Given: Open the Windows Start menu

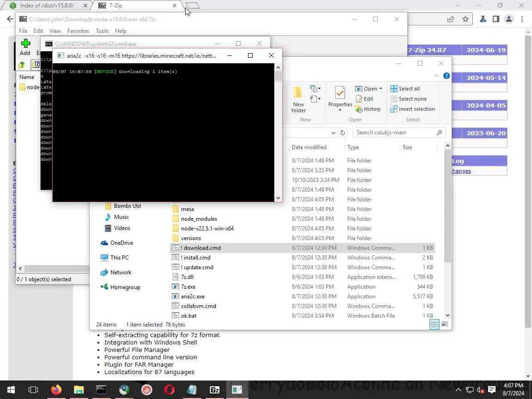Looking at the screenshot, I should (11, 389).
